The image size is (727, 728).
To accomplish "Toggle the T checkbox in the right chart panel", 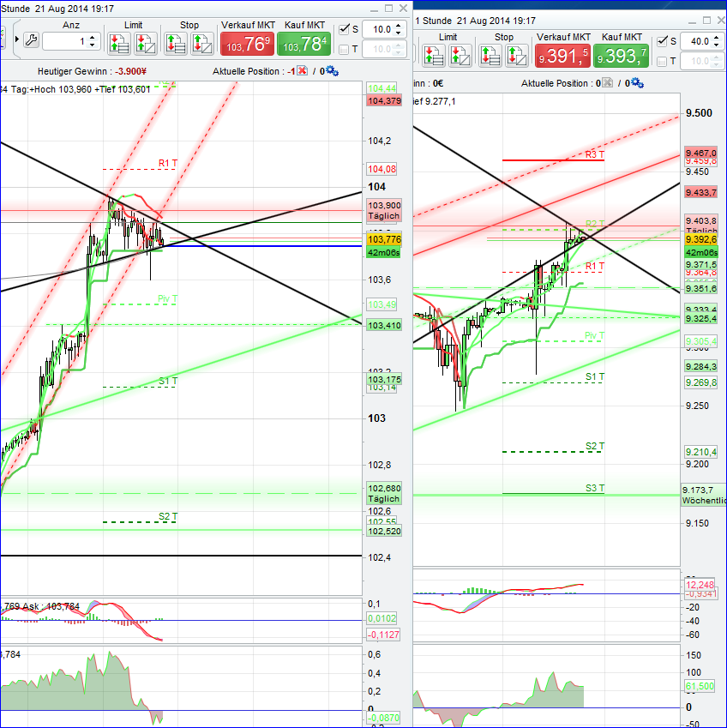I will click(x=664, y=59).
